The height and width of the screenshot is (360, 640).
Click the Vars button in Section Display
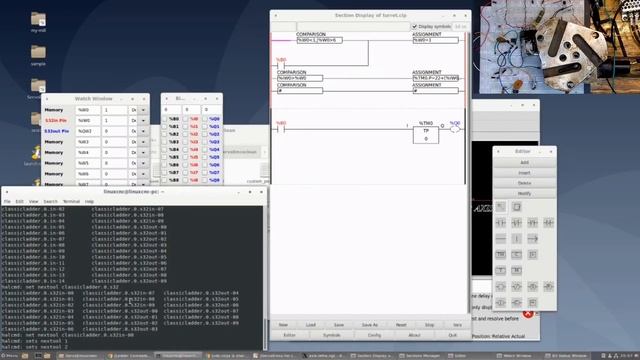point(457,325)
